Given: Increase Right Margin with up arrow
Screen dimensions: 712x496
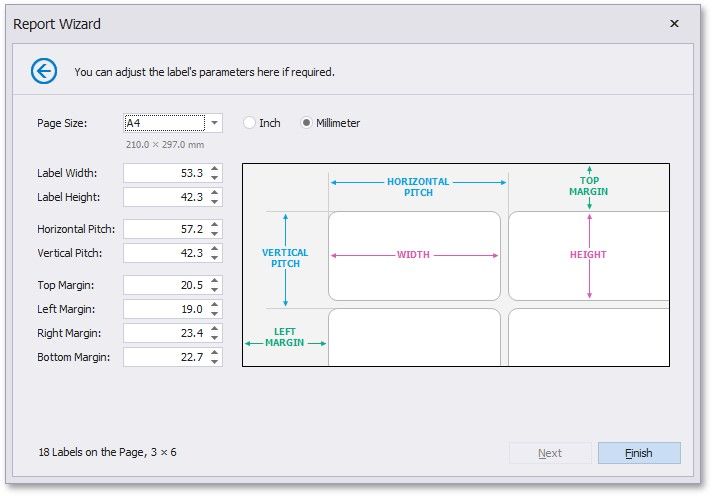Looking at the screenshot, I should pos(215,328).
